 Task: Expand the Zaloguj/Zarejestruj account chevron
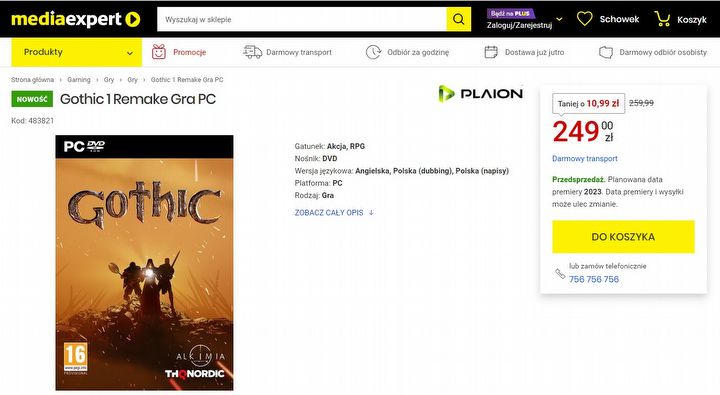tap(559, 19)
